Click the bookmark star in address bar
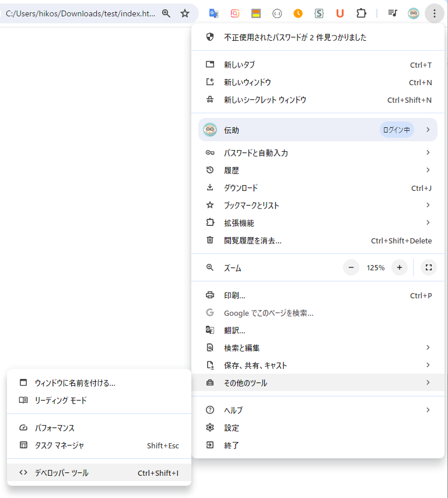 [x=185, y=13]
